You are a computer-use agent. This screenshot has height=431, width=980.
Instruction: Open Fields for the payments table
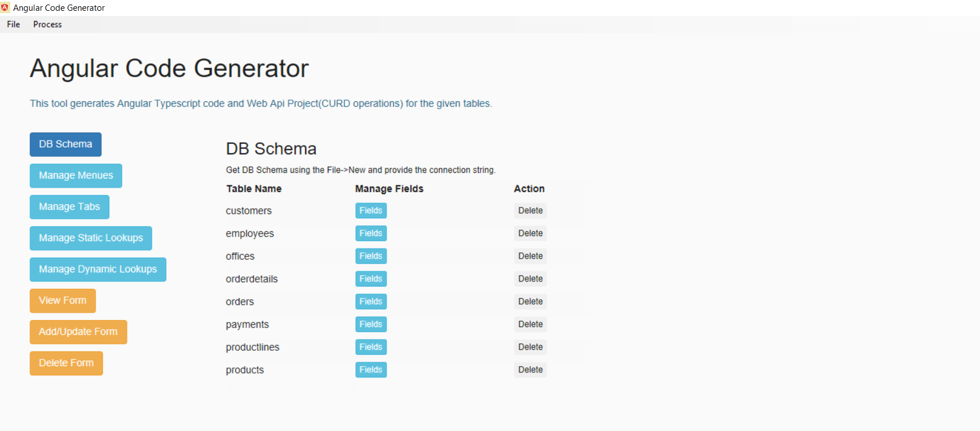tap(370, 325)
